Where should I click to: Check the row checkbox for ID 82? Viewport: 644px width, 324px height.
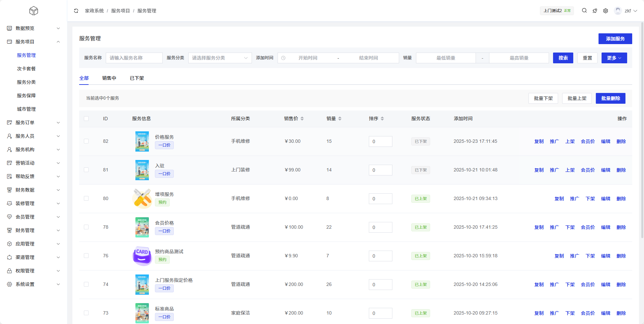86,141
